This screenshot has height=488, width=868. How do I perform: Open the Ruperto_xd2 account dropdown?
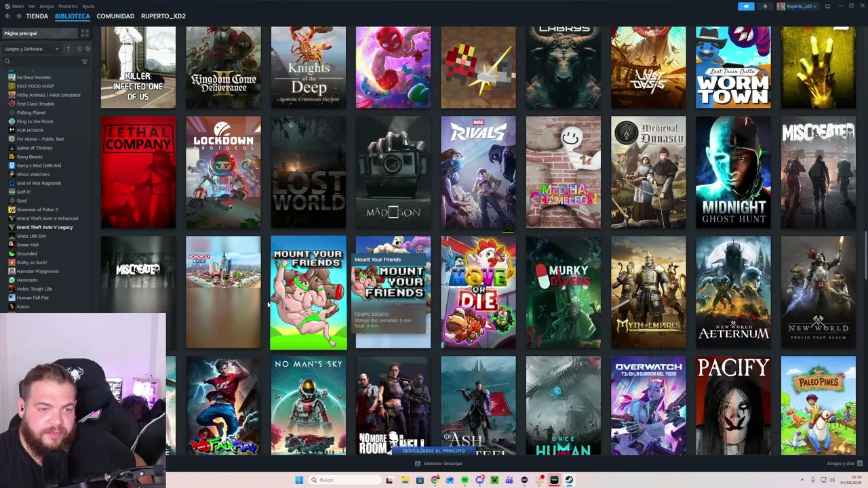point(797,6)
